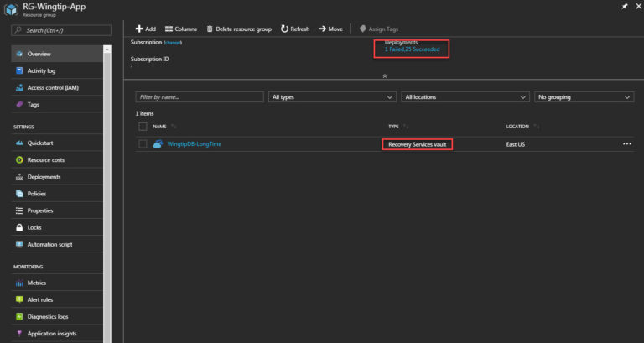Screen dimensions: 644x343
Task: Click the resource group cube icon
Action: [12, 9]
